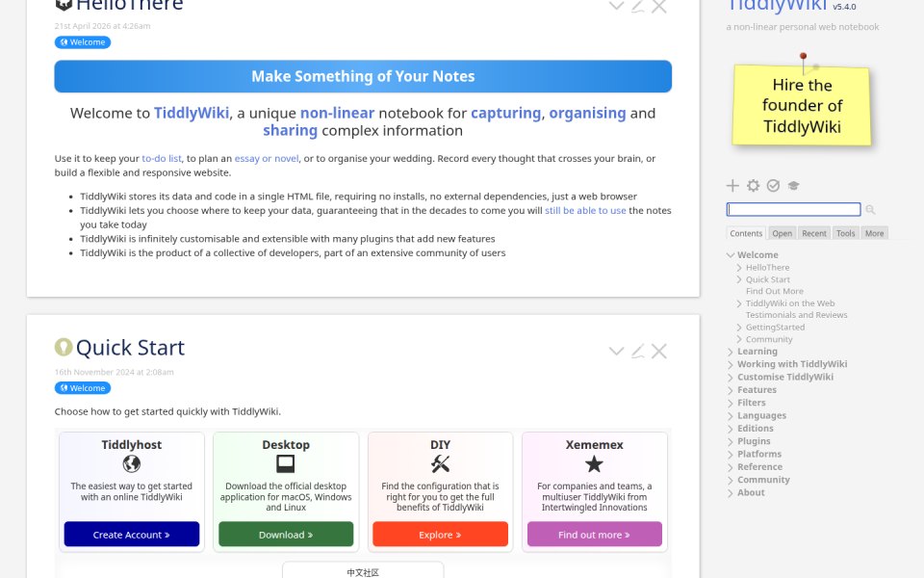Screen dimensions: 924x578
Task: Open Testimonials and Reviews in contents
Action: (796, 315)
